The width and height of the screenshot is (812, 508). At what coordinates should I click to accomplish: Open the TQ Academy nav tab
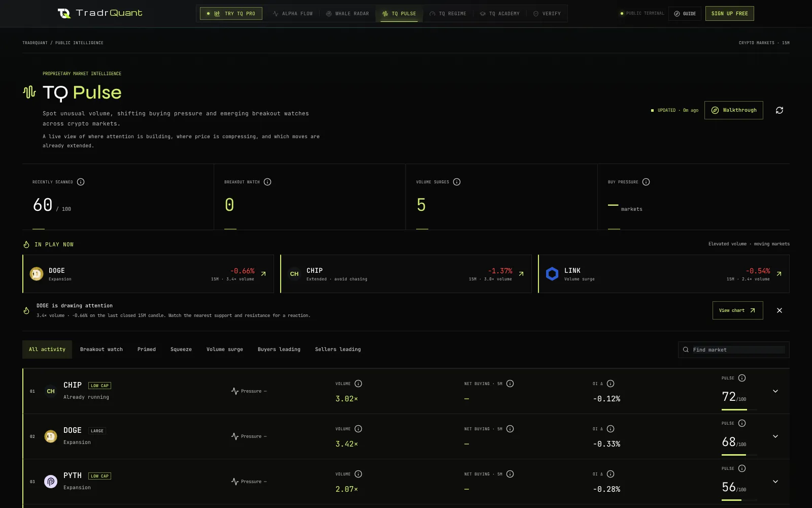point(500,14)
